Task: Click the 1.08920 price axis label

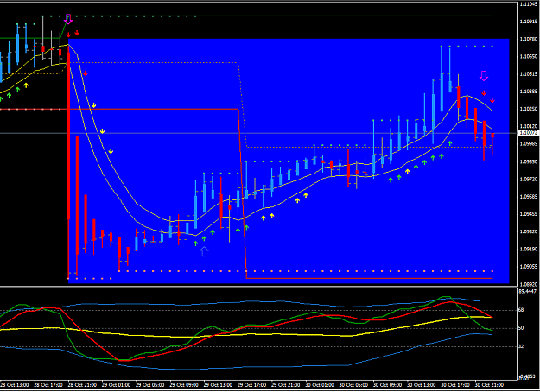Action: pyautogui.click(x=529, y=284)
